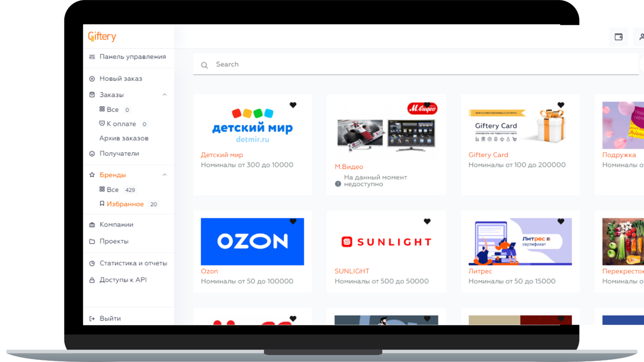Click the bookmark icon beside Избранное
The height and width of the screenshot is (362, 644).
tap(102, 203)
